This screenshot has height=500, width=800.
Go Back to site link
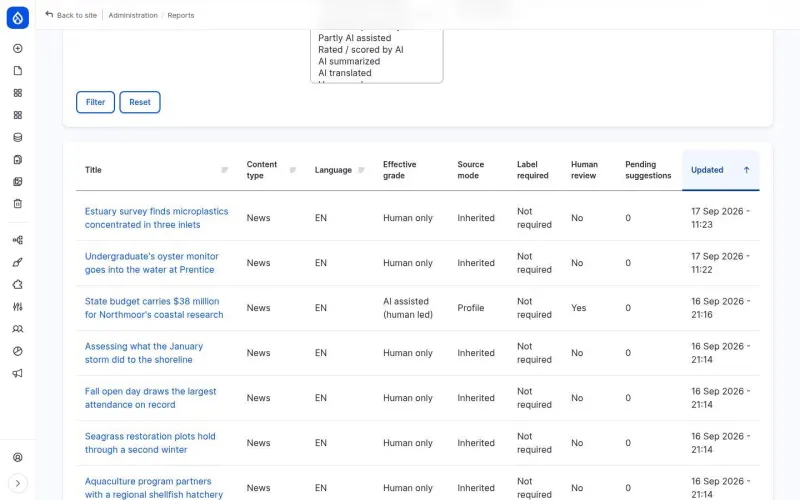pyautogui.click(x=77, y=15)
